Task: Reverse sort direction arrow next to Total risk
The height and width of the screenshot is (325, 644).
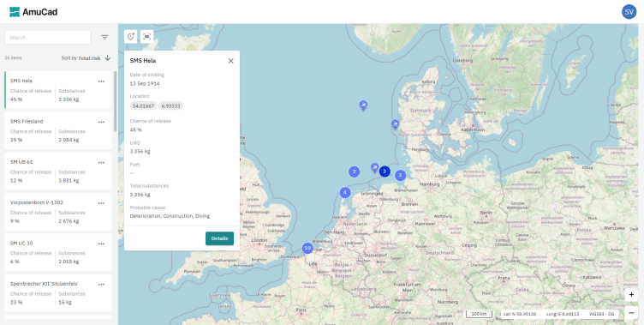Action: [x=108, y=58]
